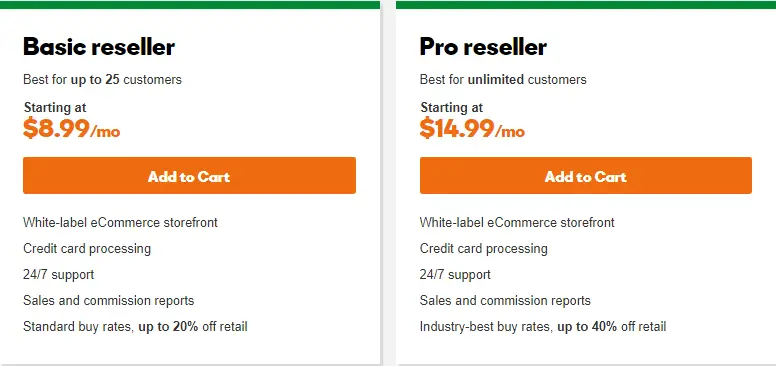Click Credit card processing in Pro plan

(484, 248)
